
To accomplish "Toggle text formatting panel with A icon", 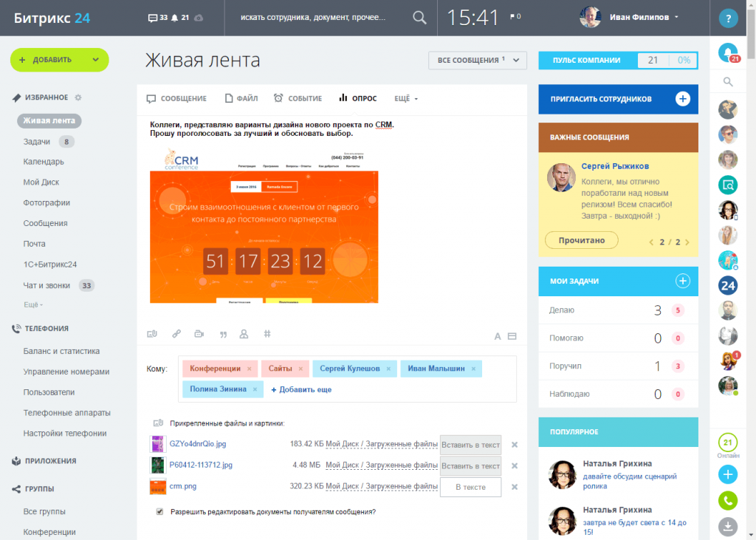I will point(498,336).
